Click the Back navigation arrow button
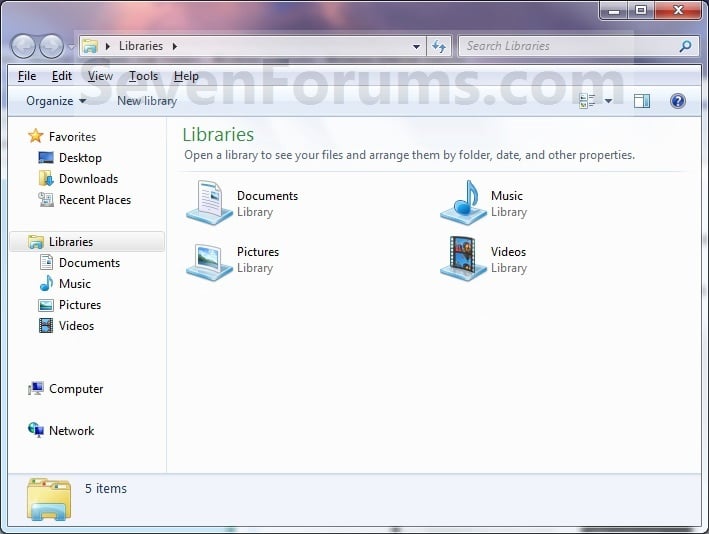The image size is (709, 534). coord(23,46)
